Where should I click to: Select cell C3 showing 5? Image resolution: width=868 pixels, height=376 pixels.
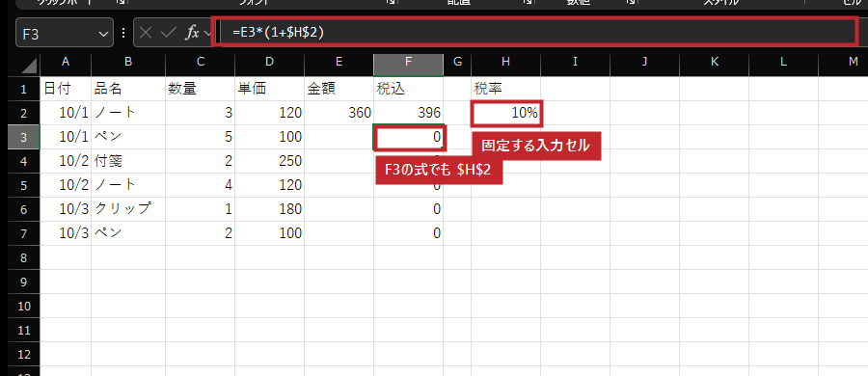point(200,137)
